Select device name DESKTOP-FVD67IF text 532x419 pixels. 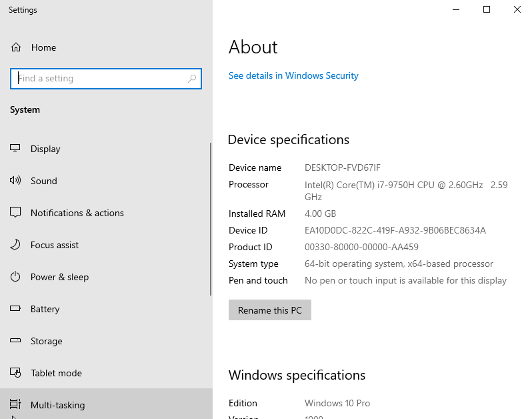pyautogui.click(x=343, y=167)
